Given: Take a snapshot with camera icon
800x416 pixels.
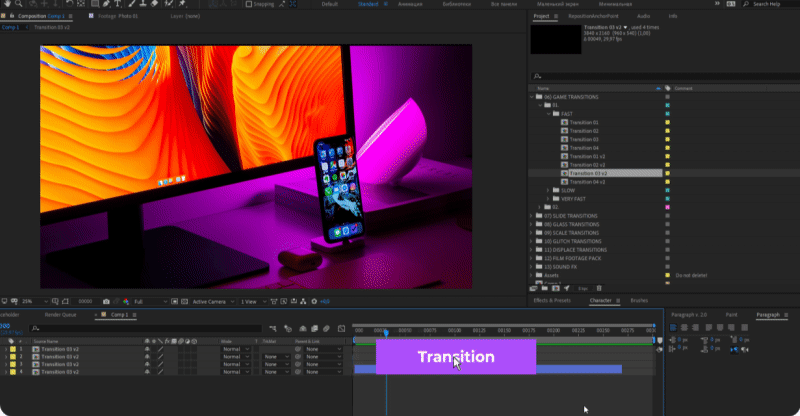Looking at the screenshot, I should point(106,302).
